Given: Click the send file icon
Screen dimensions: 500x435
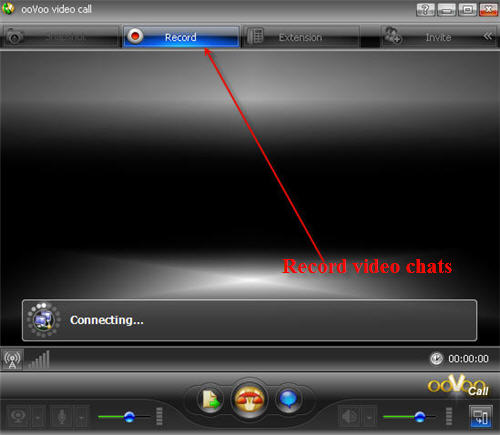Looking at the screenshot, I should coord(210,399).
